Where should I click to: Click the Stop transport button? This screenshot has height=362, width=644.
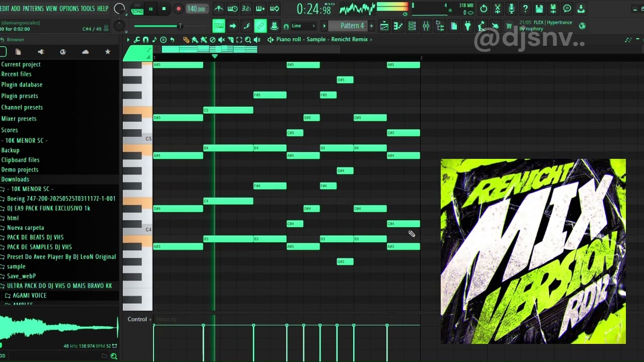pyautogui.click(x=164, y=9)
